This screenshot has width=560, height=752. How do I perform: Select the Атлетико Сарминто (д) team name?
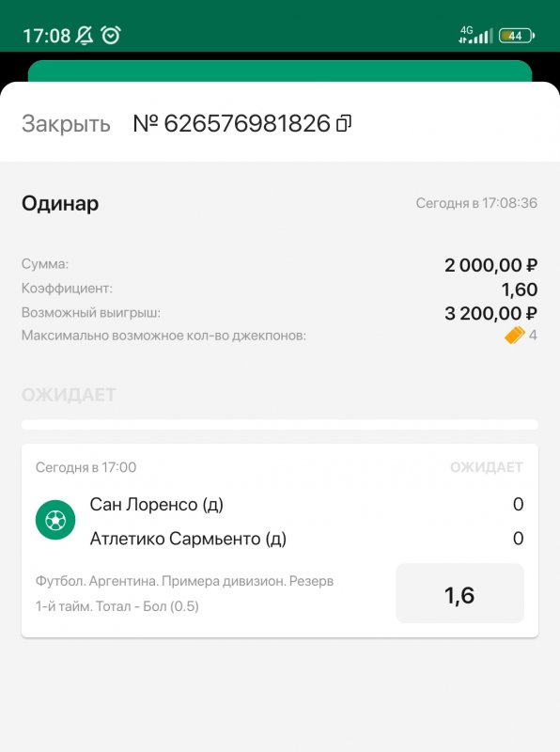click(188, 539)
